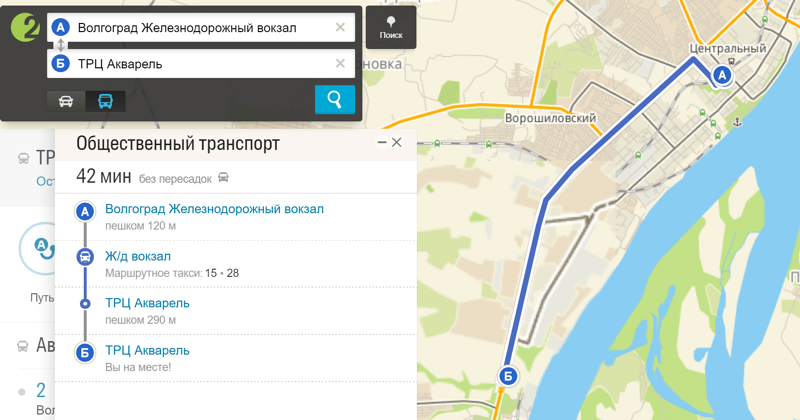
Task: Select route taxi number 15
Action: [x=211, y=273]
